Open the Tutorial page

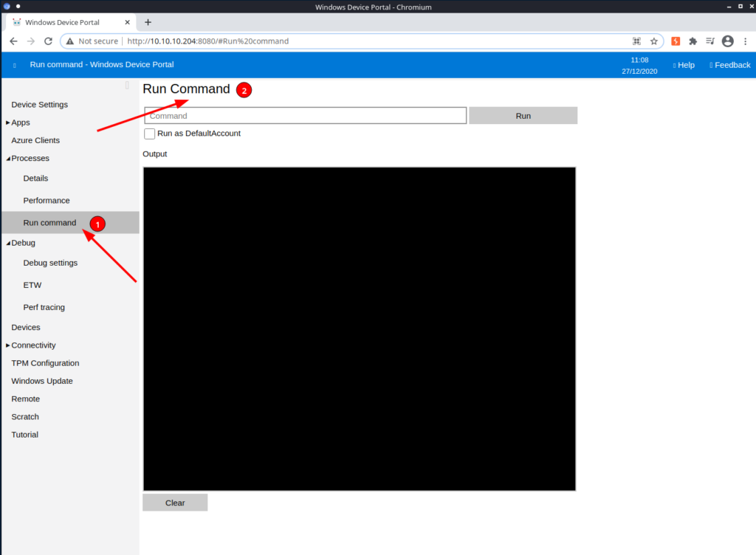point(24,435)
